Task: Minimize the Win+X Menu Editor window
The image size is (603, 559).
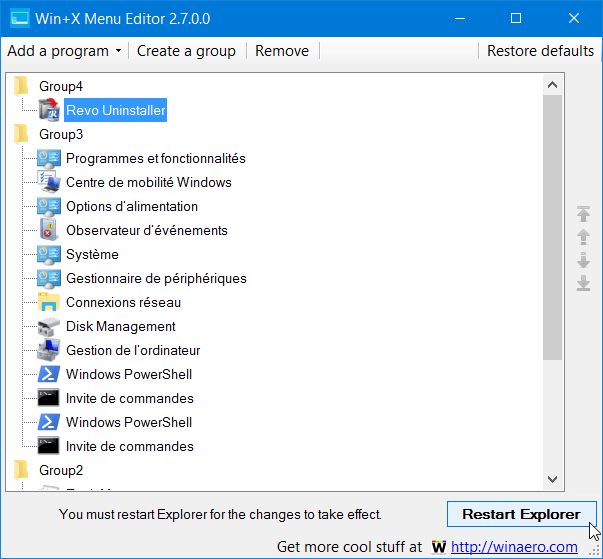Action: (460, 18)
